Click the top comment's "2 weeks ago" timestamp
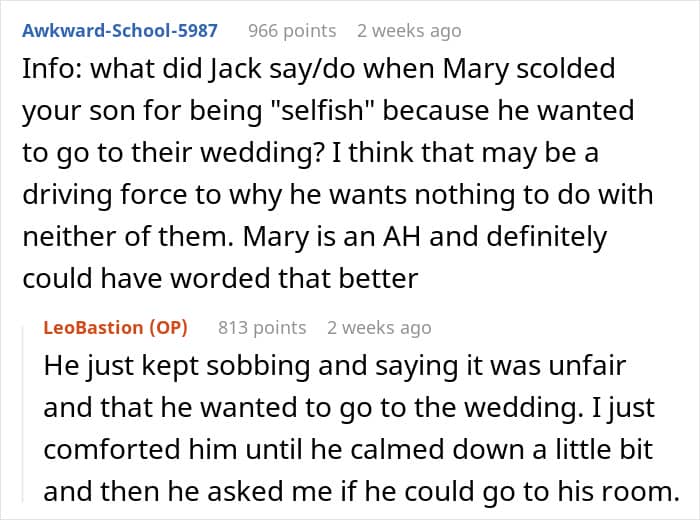Image resolution: width=700 pixels, height=520 pixels. [409, 30]
